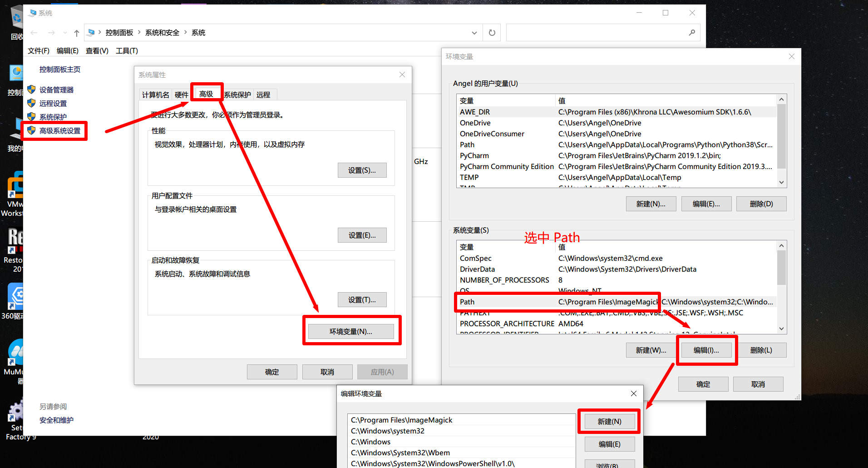Open recent locations dropdown arrow
This screenshot has width=868, height=468.
(65, 33)
